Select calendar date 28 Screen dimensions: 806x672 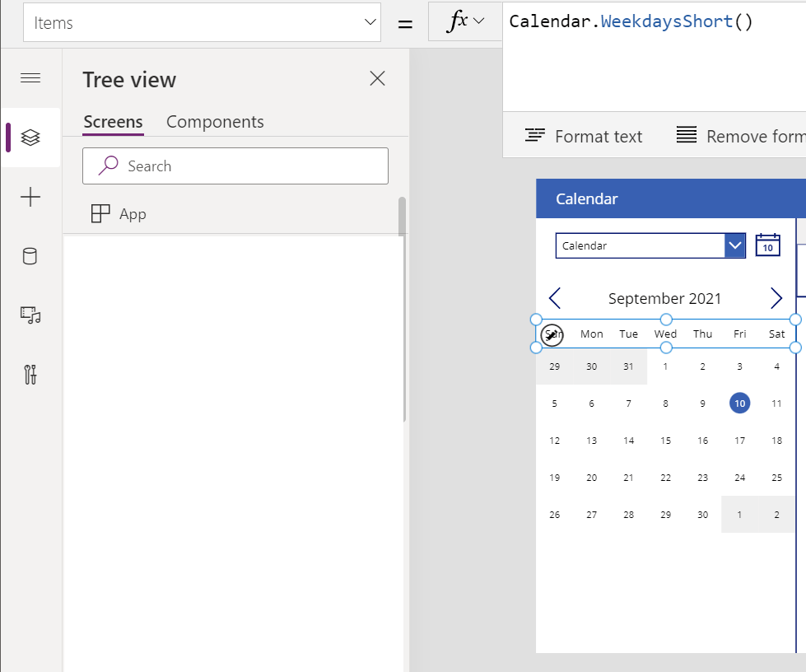point(629,515)
